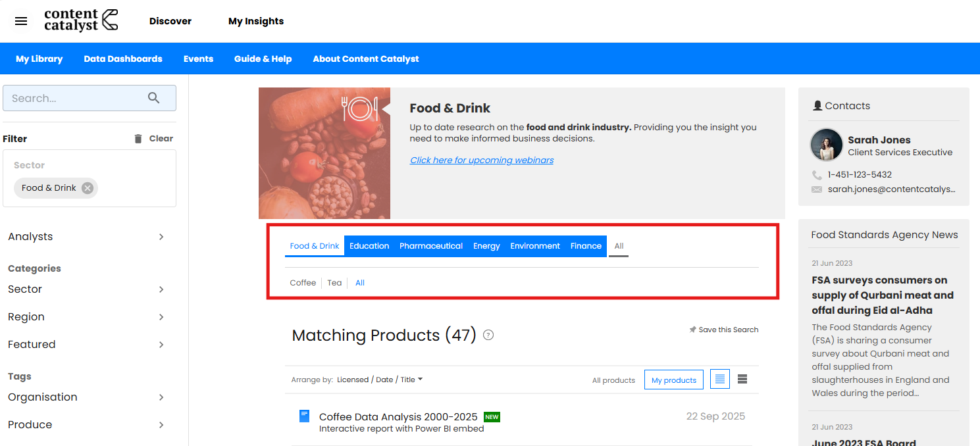Open the hamburger menu icon
Screen dimensions: 980x446
21,21
